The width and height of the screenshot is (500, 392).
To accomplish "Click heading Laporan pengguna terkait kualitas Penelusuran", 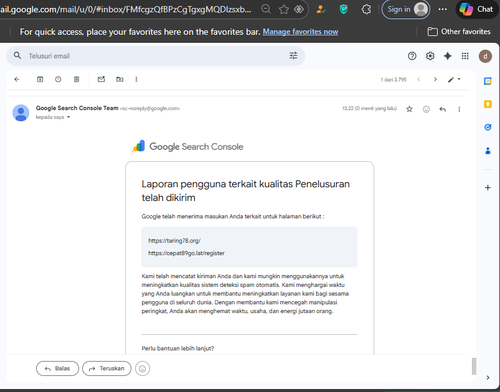I will (x=245, y=191).
